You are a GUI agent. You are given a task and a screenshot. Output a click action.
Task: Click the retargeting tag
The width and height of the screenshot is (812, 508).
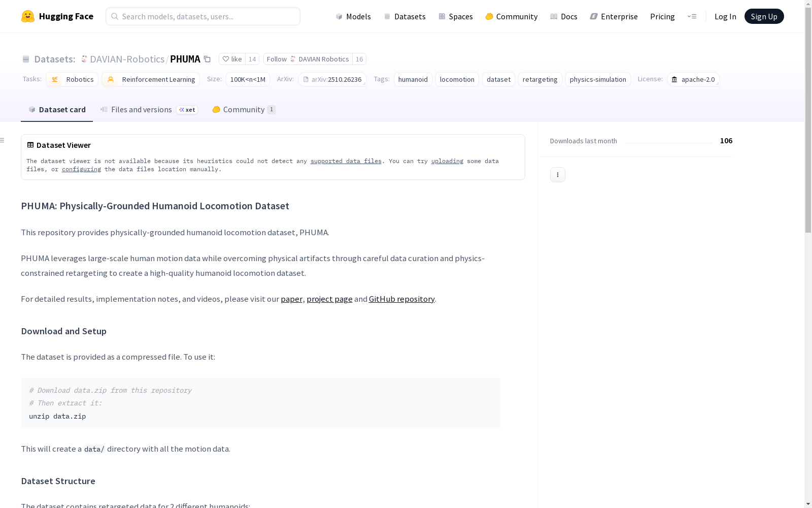point(540,79)
